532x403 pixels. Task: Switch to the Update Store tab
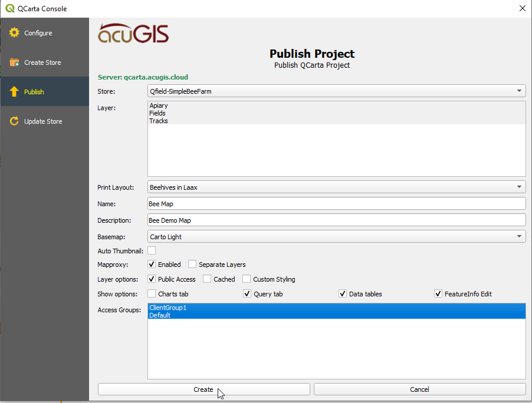tap(43, 121)
